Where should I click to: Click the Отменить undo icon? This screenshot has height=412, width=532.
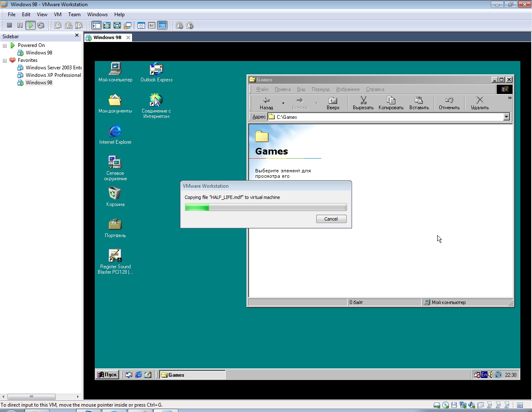[x=449, y=100]
